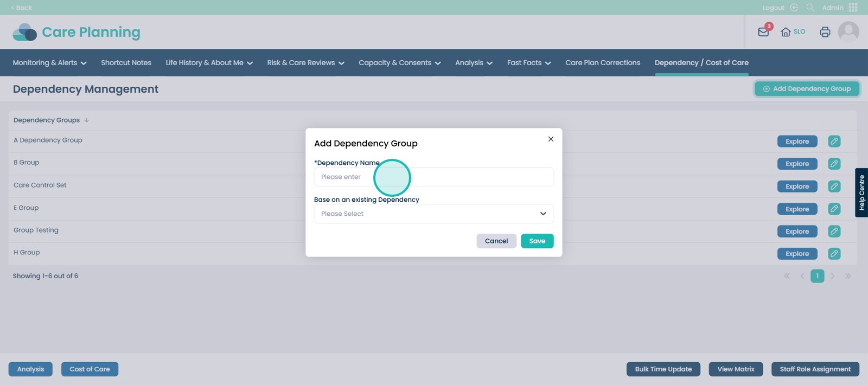This screenshot has height=385, width=868.
Task: Click edit pencil for Care Control Set
Action: [x=834, y=187]
